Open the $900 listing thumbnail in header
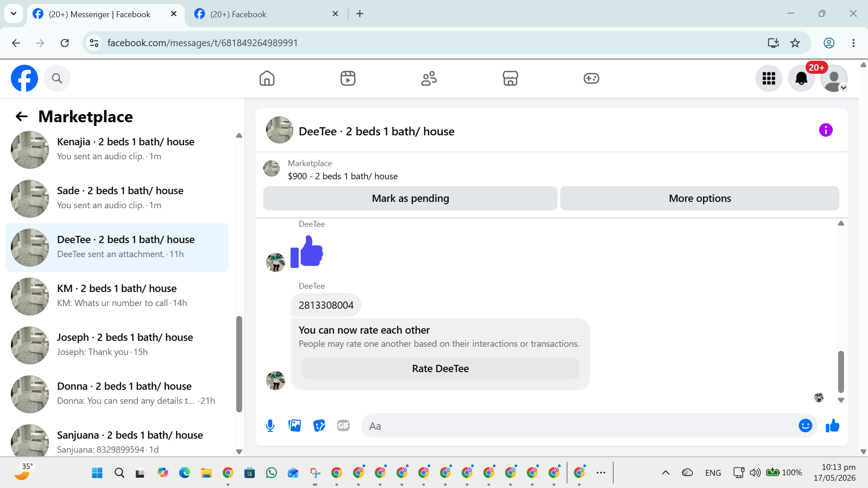The width and height of the screenshot is (868, 488). tap(272, 168)
